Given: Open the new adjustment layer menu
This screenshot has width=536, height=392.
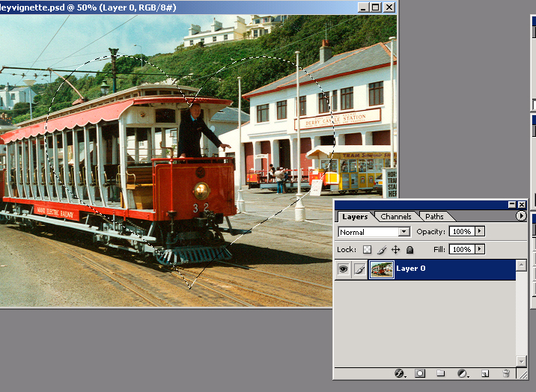Looking at the screenshot, I should [x=463, y=373].
